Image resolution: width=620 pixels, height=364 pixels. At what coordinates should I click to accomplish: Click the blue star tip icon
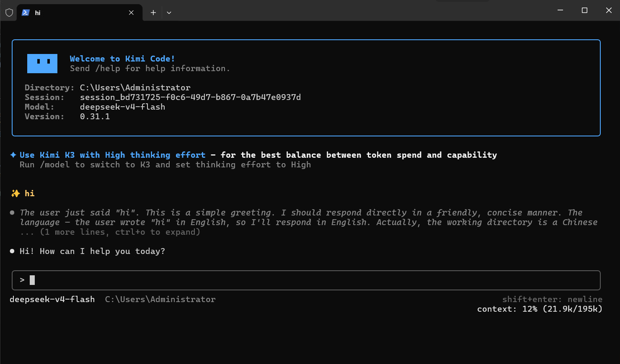[x=13, y=155]
